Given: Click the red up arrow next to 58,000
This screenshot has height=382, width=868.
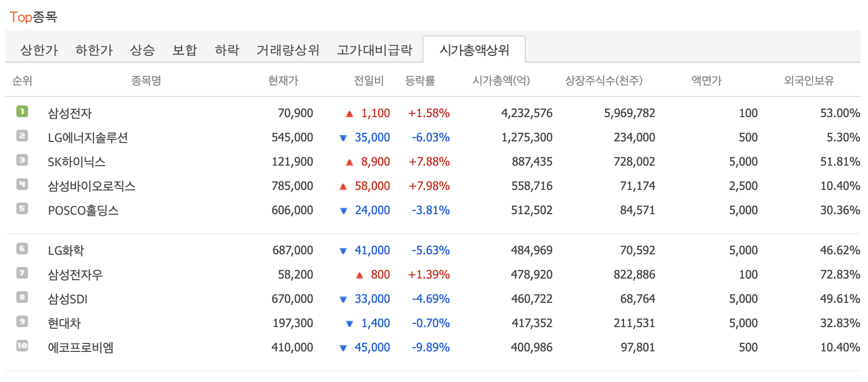Looking at the screenshot, I should tap(343, 187).
